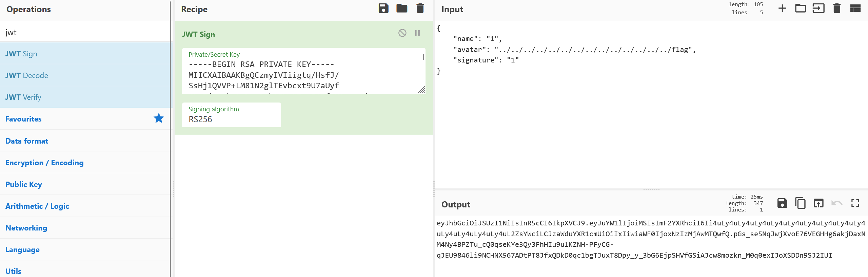Image resolution: width=868 pixels, height=277 pixels.
Task: Click the "avatar" line in input
Action: (574, 50)
